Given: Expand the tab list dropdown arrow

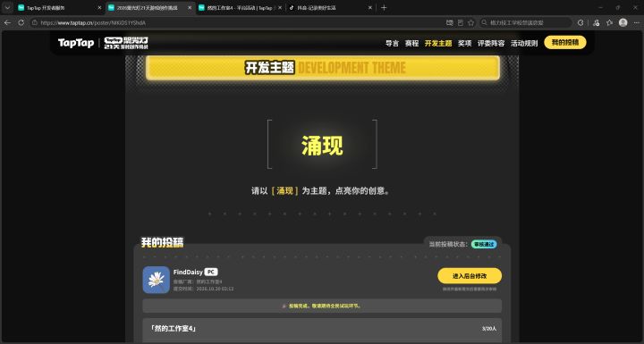Looking at the screenshot, I should pyautogui.click(x=7, y=7).
